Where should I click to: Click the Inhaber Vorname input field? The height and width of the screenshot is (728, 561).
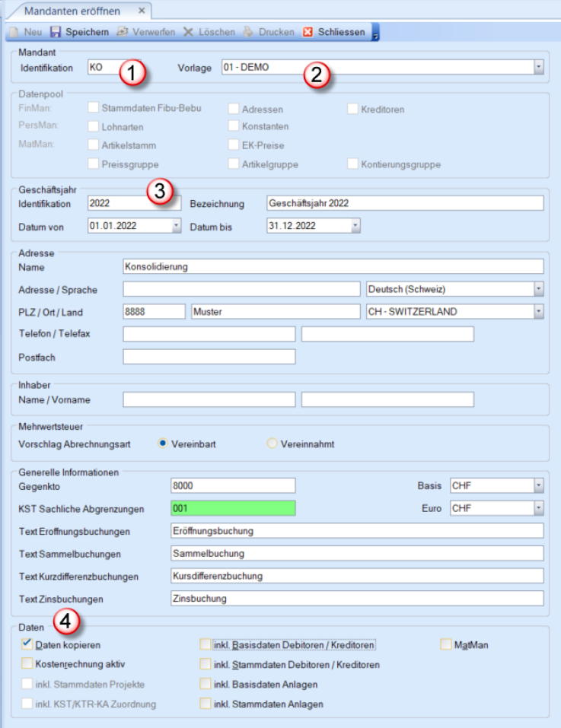click(x=387, y=399)
